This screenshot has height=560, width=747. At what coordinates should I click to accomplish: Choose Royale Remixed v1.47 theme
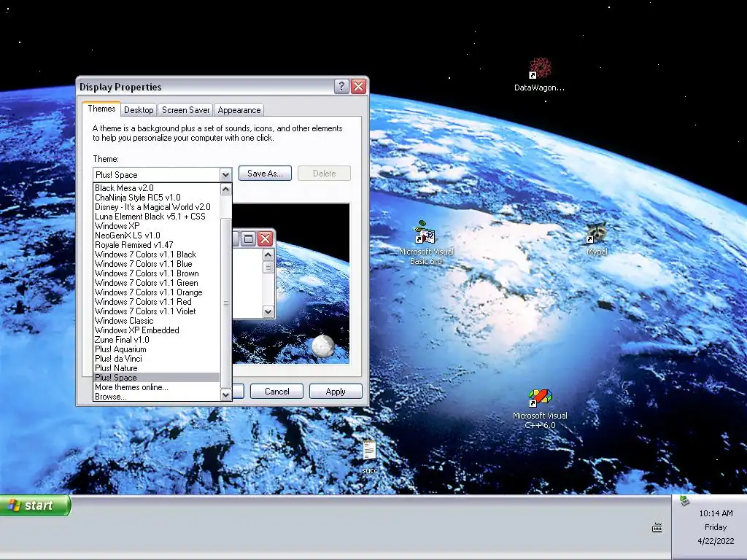pos(157,245)
